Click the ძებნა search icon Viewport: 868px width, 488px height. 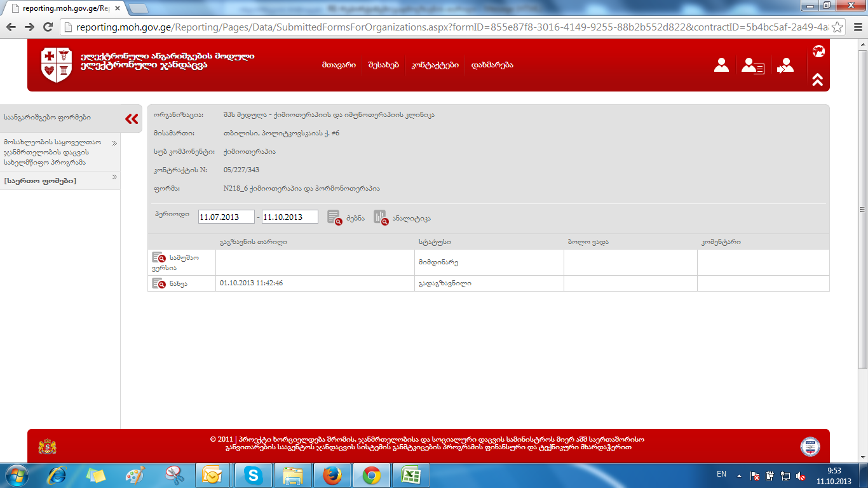(334, 217)
